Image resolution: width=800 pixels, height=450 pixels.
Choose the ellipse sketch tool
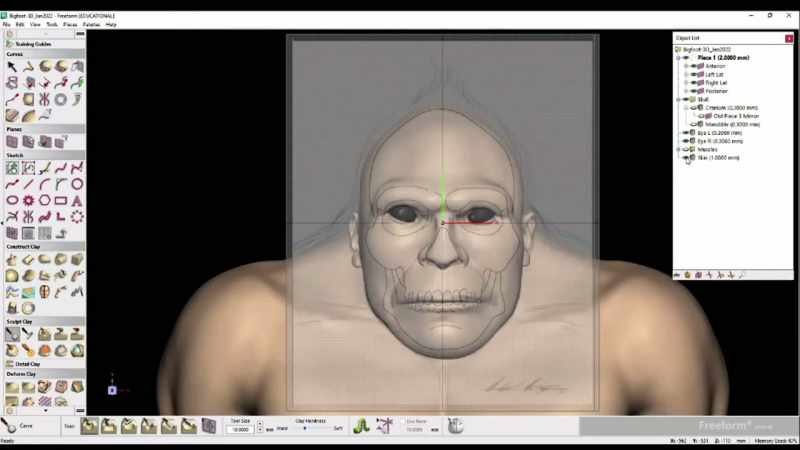(12, 201)
